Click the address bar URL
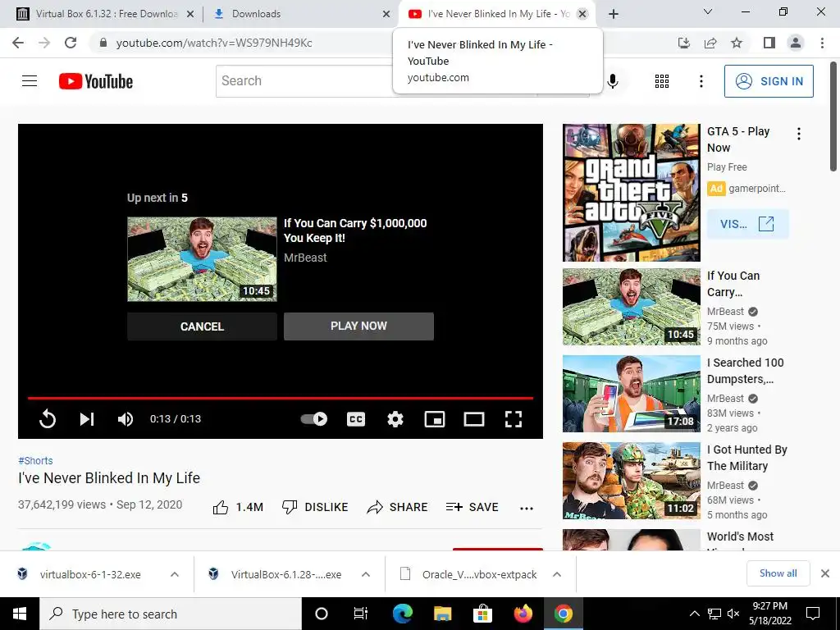Viewport: 840px width, 630px height. [214, 43]
